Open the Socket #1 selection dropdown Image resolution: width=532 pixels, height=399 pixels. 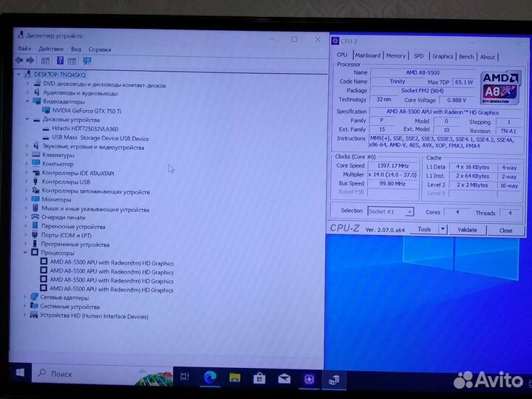[391, 211]
